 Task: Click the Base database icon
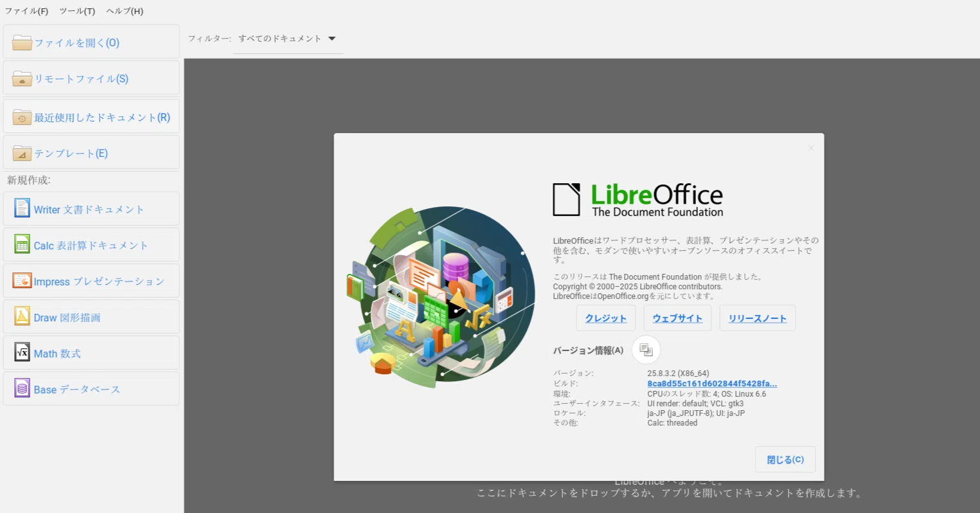[22, 388]
